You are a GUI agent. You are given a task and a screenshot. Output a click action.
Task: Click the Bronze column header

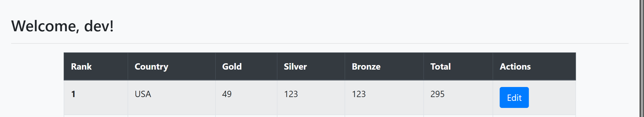pyautogui.click(x=366, y=67)
